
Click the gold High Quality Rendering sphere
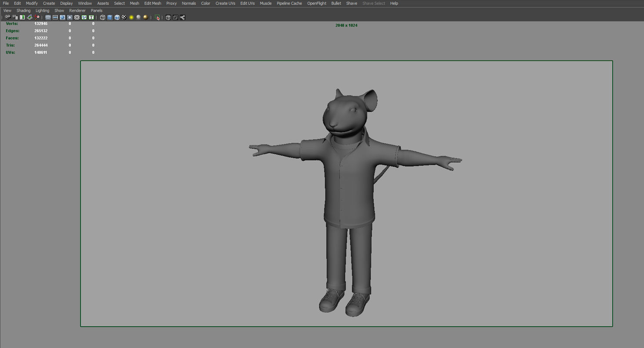pos(146,17)
